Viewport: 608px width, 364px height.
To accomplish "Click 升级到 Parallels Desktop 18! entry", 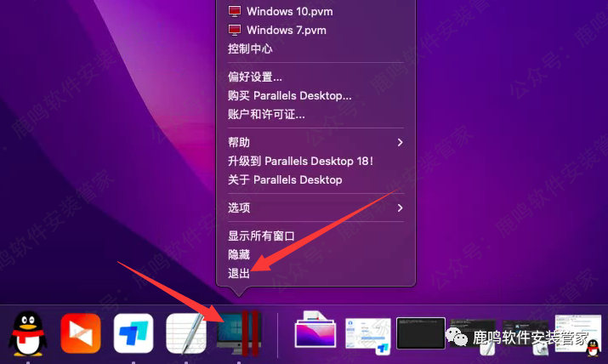I will point(300,161).
